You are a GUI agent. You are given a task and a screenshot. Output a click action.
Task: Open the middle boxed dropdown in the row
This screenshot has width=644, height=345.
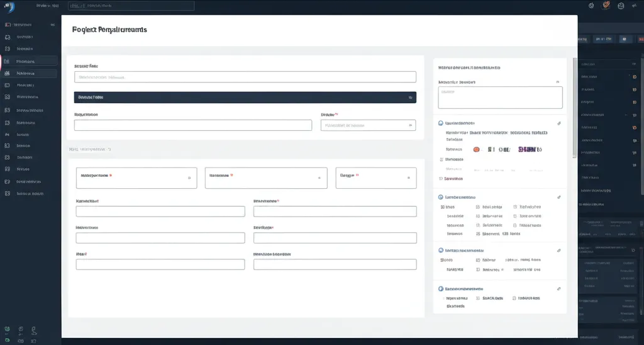[x=266, y=178]
